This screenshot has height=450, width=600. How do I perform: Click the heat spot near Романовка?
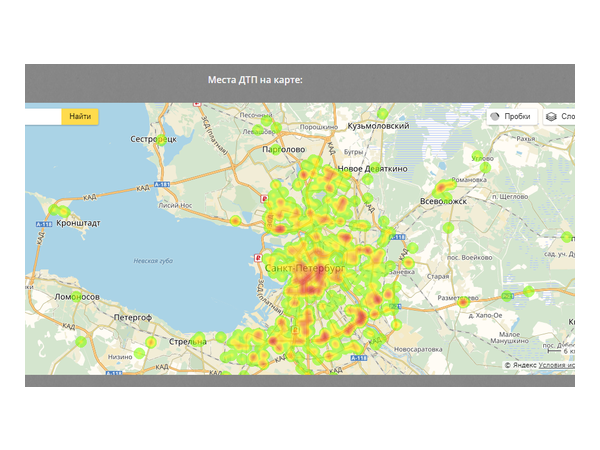(442, 188)
